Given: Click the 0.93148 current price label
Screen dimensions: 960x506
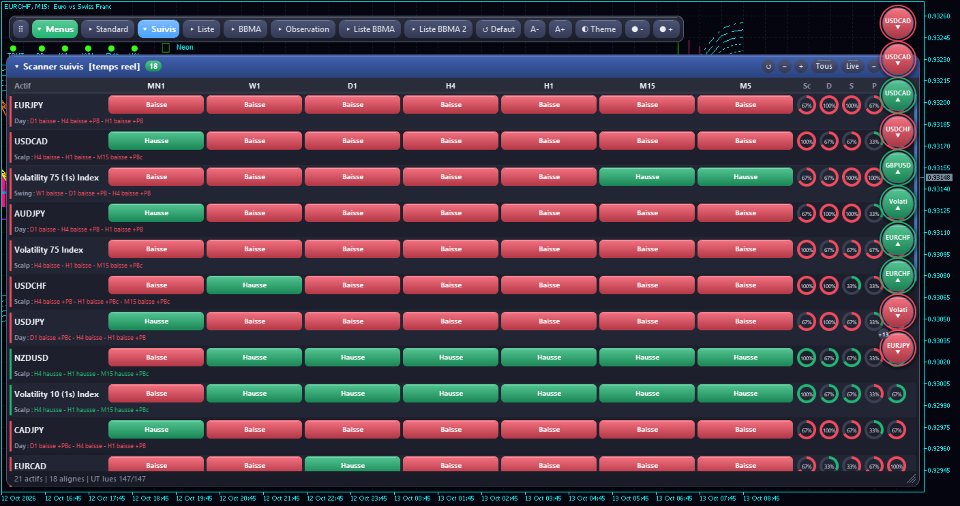Looking at the screenshot, I should 937,178.
